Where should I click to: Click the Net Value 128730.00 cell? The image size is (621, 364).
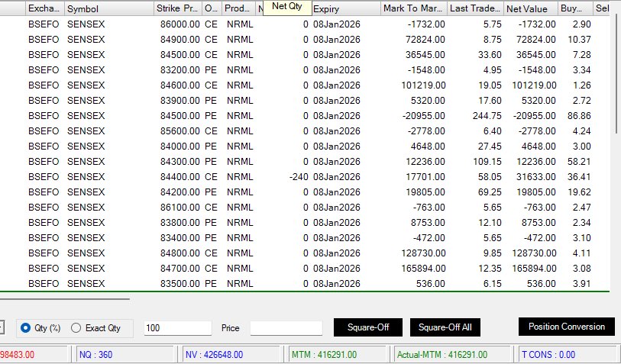[x=534, y=253]
